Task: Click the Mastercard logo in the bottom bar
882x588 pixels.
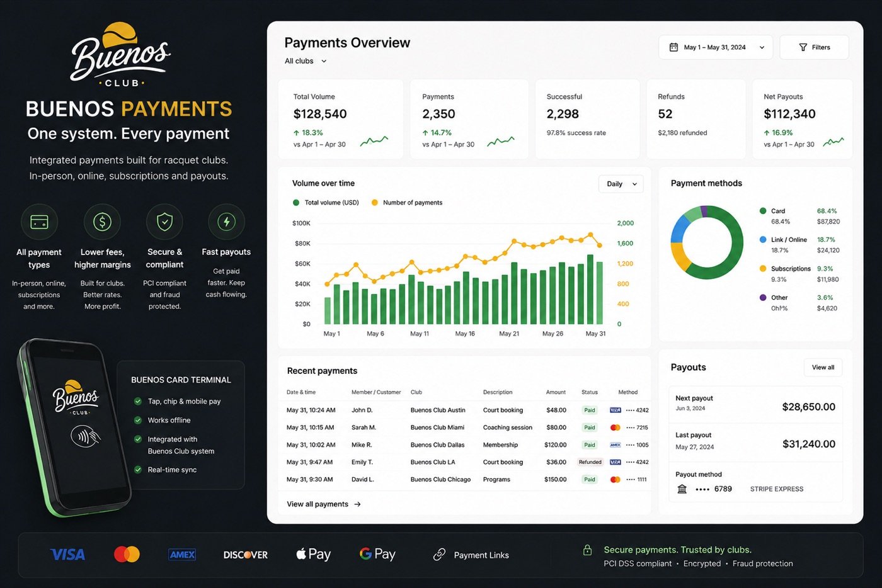Action: pyautogui.click(x=127, y=554)
